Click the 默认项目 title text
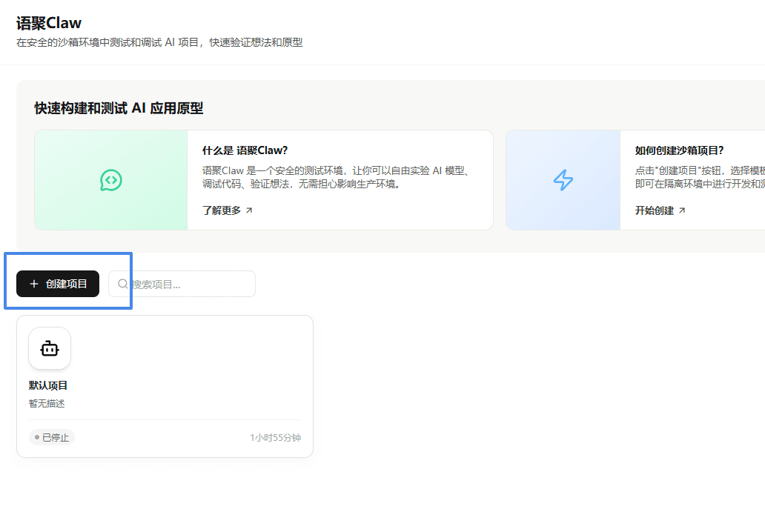The width and height of the screenshot is (765, 532). 47,385
